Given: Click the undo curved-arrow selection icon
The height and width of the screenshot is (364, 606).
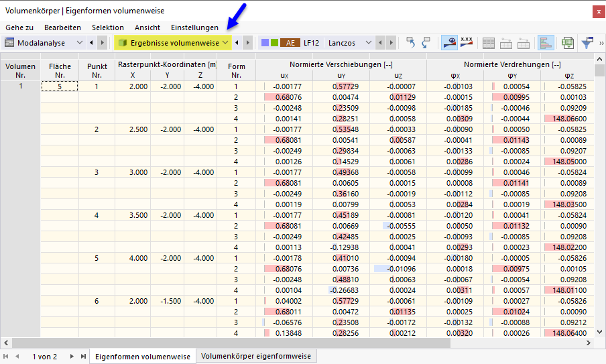Looking at the screenshot, I should click(x=410, y=42).
